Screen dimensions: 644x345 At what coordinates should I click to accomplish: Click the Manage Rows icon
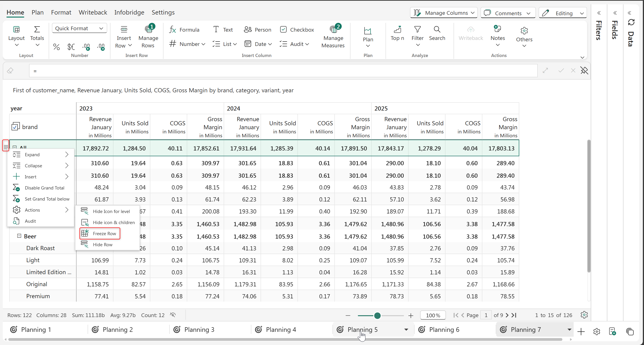148,30
